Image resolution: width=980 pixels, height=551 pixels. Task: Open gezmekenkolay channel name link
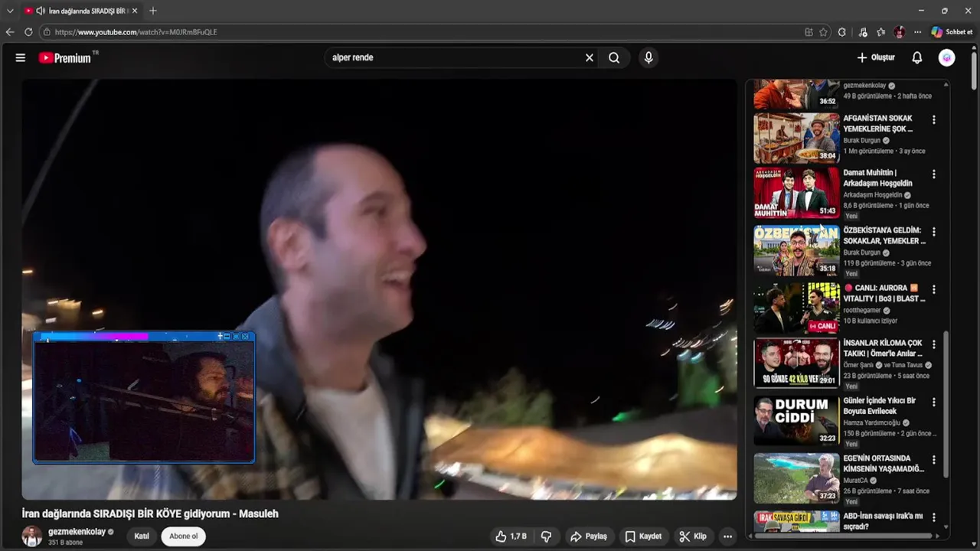coord(77,532)
